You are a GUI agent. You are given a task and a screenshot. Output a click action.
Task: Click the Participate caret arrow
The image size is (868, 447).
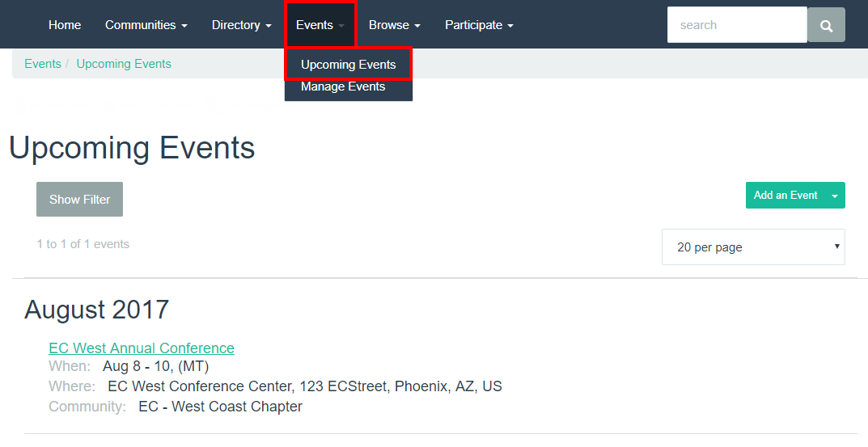point(510,26)
